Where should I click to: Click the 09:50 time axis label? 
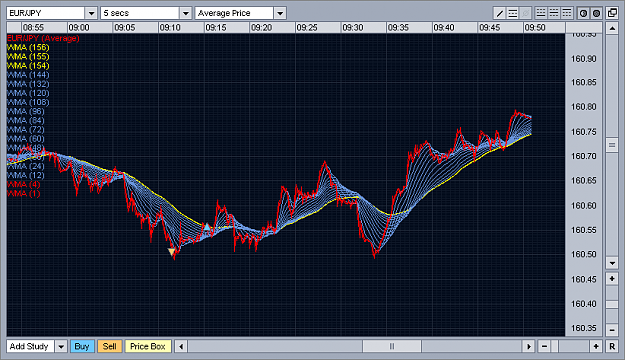pos(535,28)
